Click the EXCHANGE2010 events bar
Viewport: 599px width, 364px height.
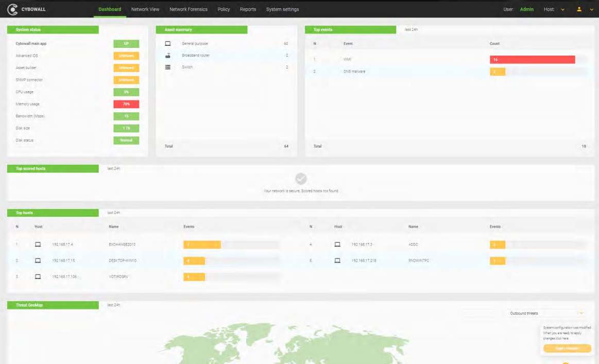(202, 245)
